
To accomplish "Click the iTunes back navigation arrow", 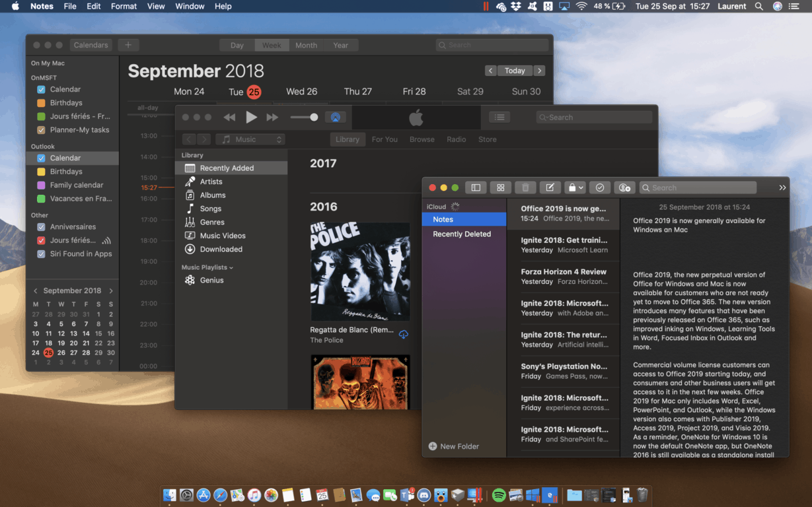I will [x=189, y=139].
